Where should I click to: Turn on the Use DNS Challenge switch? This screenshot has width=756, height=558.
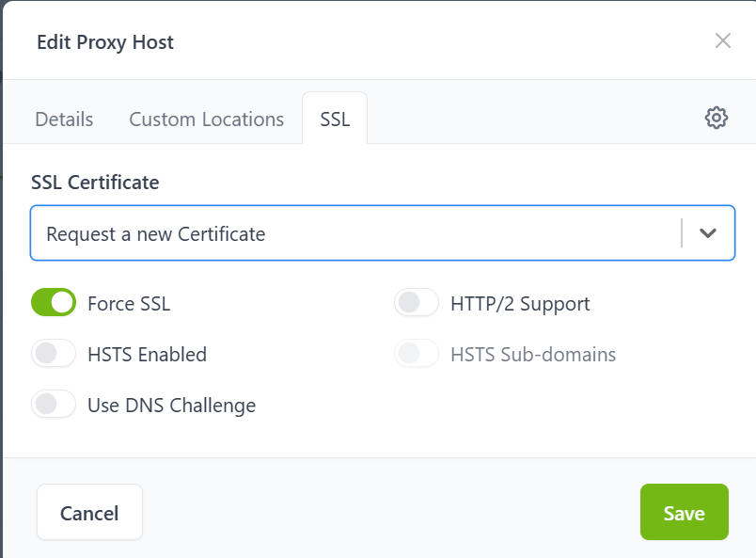54,405
